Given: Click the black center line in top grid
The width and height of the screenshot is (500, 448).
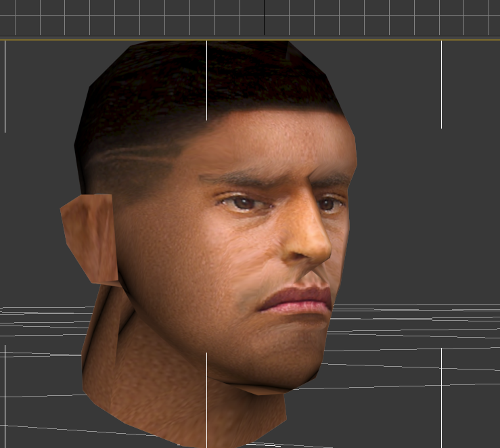Looking at the screenshot, I should coord(264,17).
